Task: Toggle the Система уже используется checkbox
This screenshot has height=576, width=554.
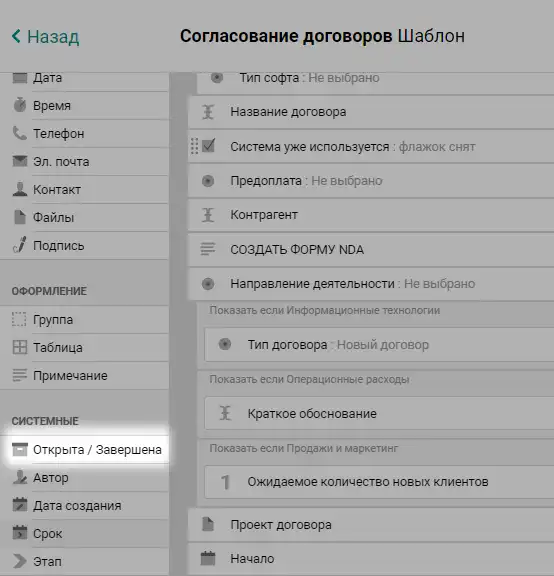Action: 208,146
